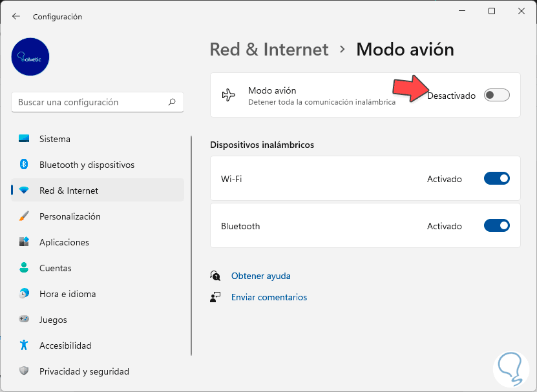This screenshot has height=392, width=537.
Task: Click the sidebar vertical scrollbar
Action: pos(191,245)
